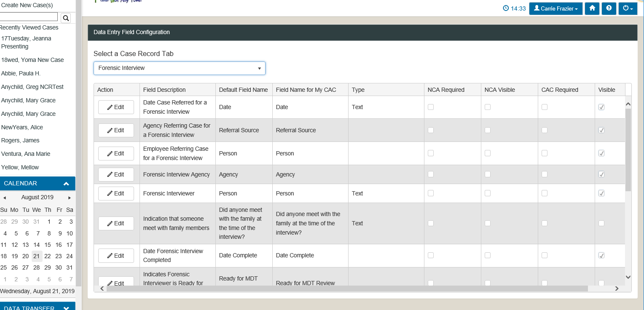
Task: Toggle CAC Required for Employee Referring Case row
Action: pyautogui.click(x=545, y=153)
